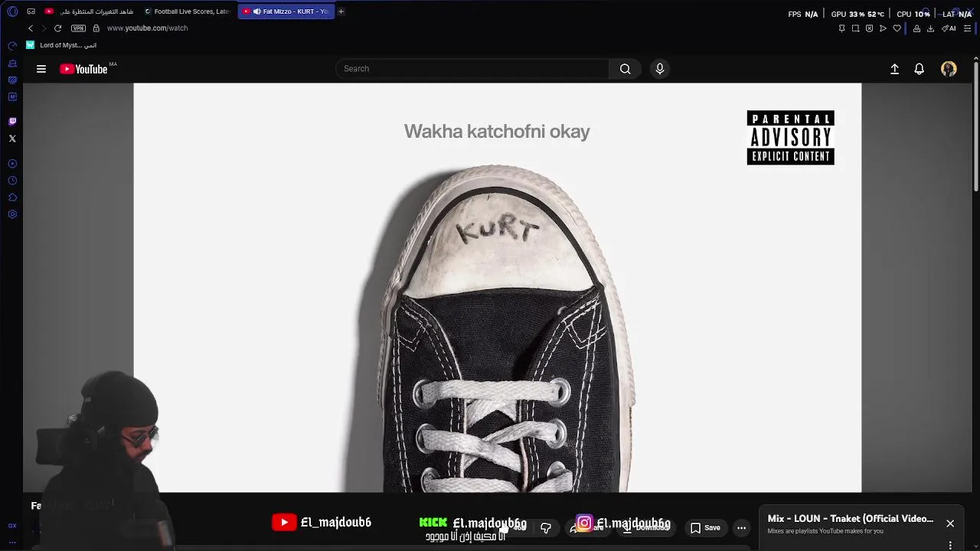Viewport: 980px width, 551px height.
Task: Switch to the Football Live Scores tab
Action: (188, 11)
